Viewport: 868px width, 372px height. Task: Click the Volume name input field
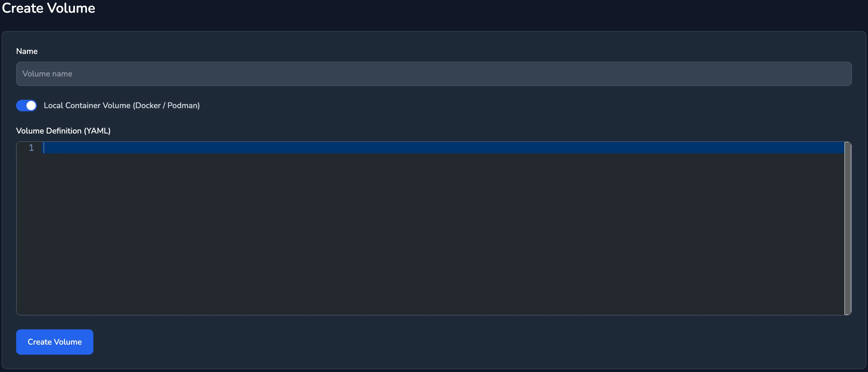(434, 73)
